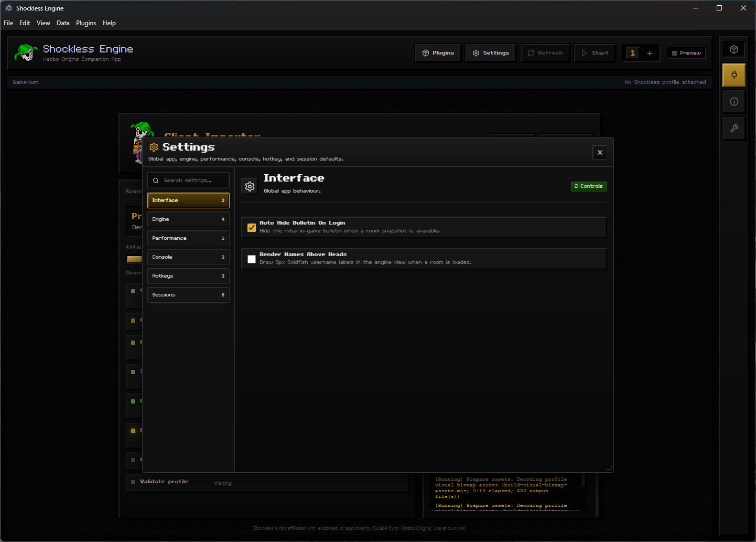Open the Data menu
The width and height of the screenshot is (756, 542).
[x=63, y=23]
